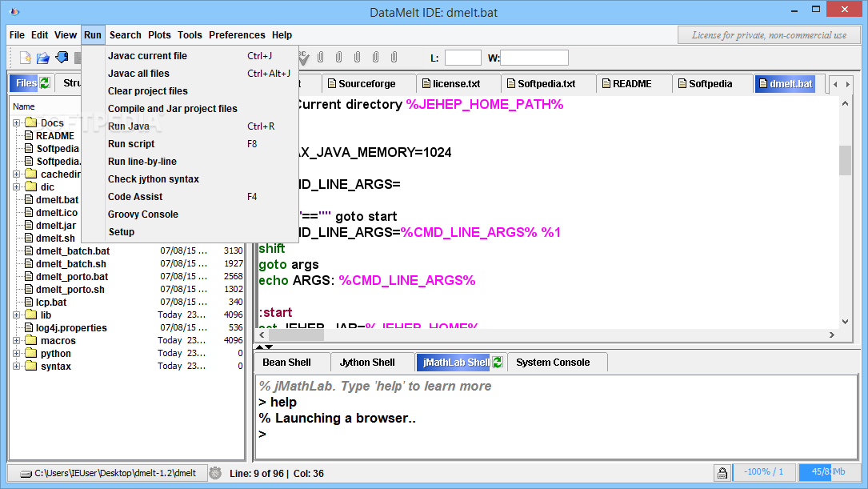The image size is (868, 489).
Task: Click the Sourceforge tab's green document icon
Action: point(331,83)
